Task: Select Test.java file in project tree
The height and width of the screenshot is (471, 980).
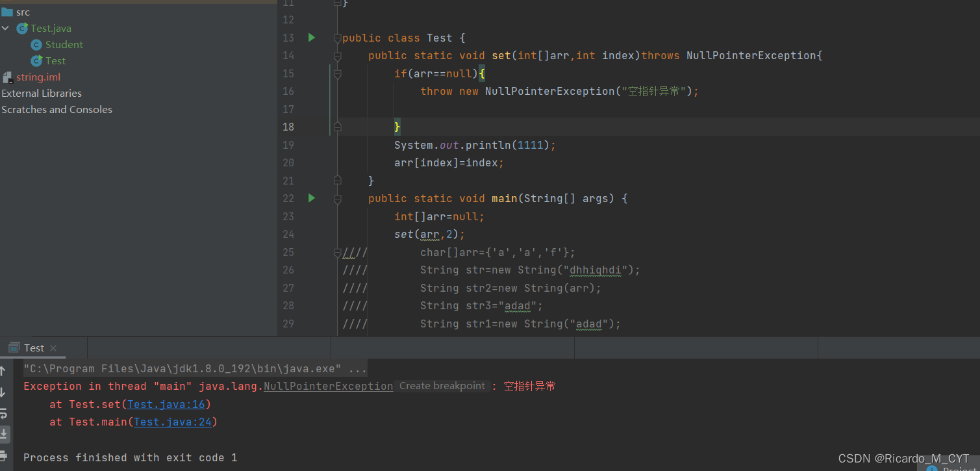Action: 51,29
